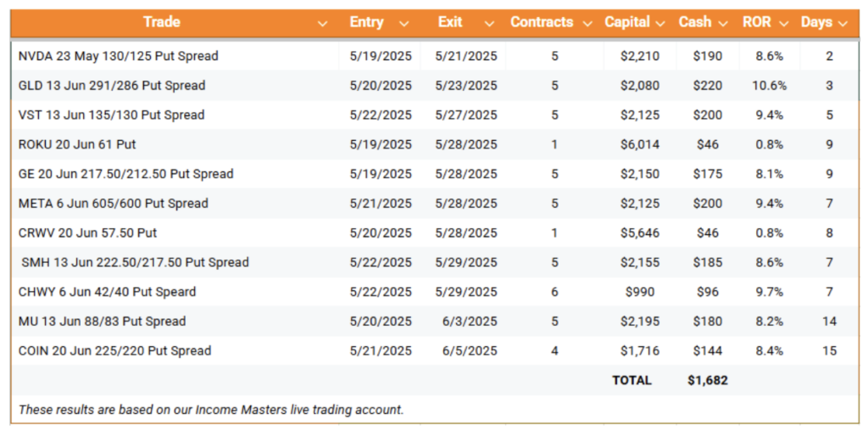This screenshot has width=868, height=431.
Task: Select the CRWV 20 Jun 57.50 Put row
Action: 434,232
